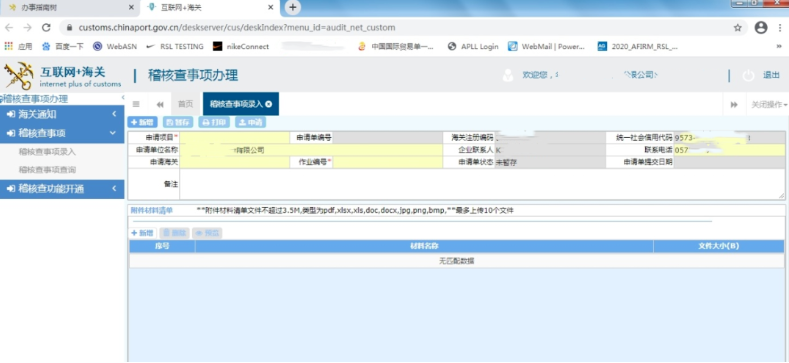The width and height of the screenshot is (789, 363).
Task: Close the 稽核查事项录入 tab
Action: pos(269,104)
